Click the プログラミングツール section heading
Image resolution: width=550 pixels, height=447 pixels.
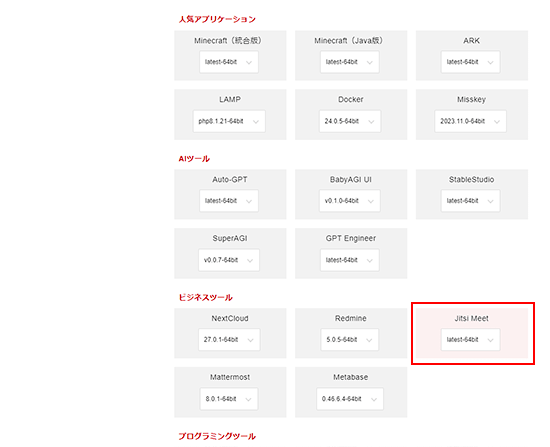(217, 436)
